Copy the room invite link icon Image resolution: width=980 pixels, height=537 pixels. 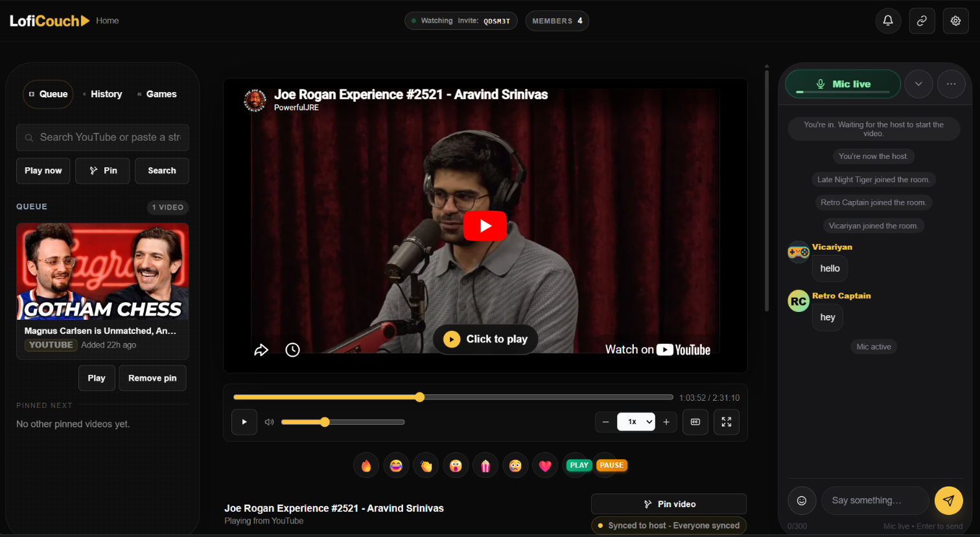pos(922,21)
